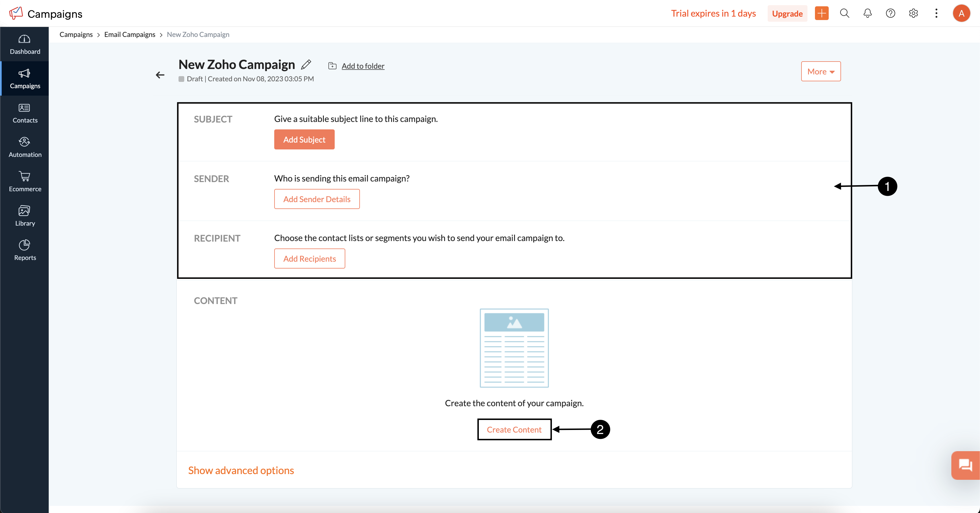The width and height of the screenshot is (980, 513).
Task: Click Add Sender Details
Action: [317, 199]
